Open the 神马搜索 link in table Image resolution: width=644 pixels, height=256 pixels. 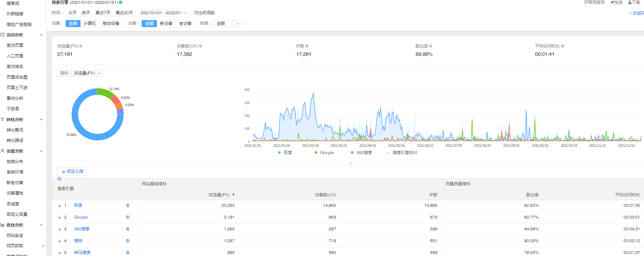[82, 253]
